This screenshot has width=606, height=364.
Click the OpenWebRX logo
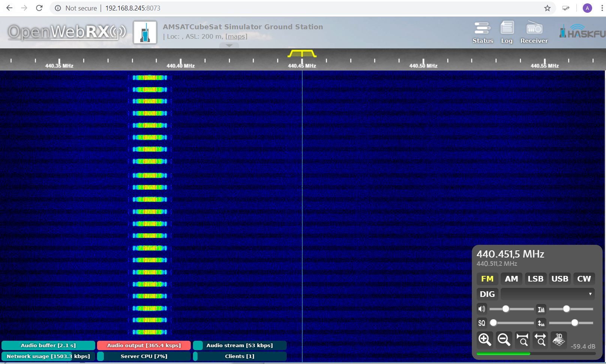[x=67, y=32]
